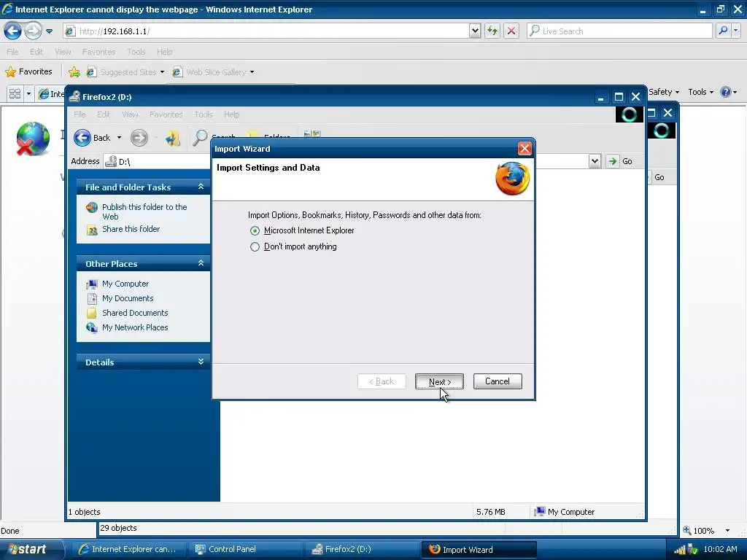Cancel the Import Wizard
This screenshot has height=560, width=747.
coord(498,381)
